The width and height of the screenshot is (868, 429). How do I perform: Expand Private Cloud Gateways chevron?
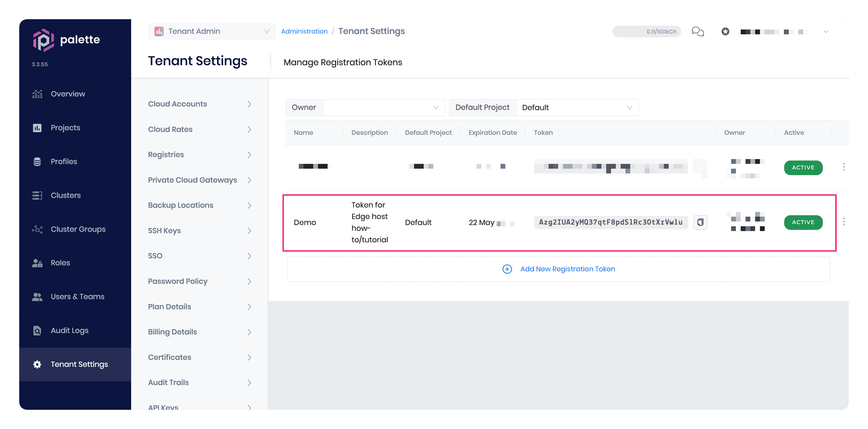click(x=249, y=180)
